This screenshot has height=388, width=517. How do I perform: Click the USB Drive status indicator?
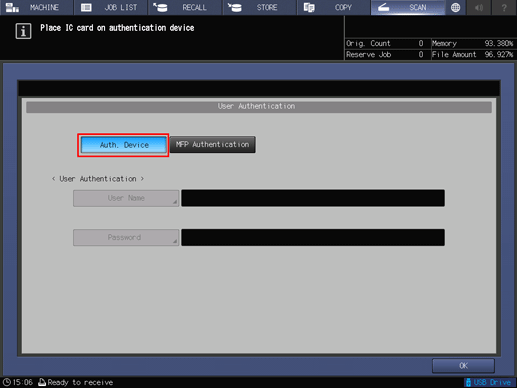pos(489,382)
